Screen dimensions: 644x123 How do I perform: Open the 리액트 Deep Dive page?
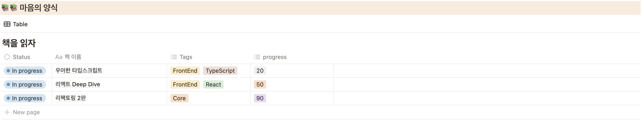tap(78, 84)
